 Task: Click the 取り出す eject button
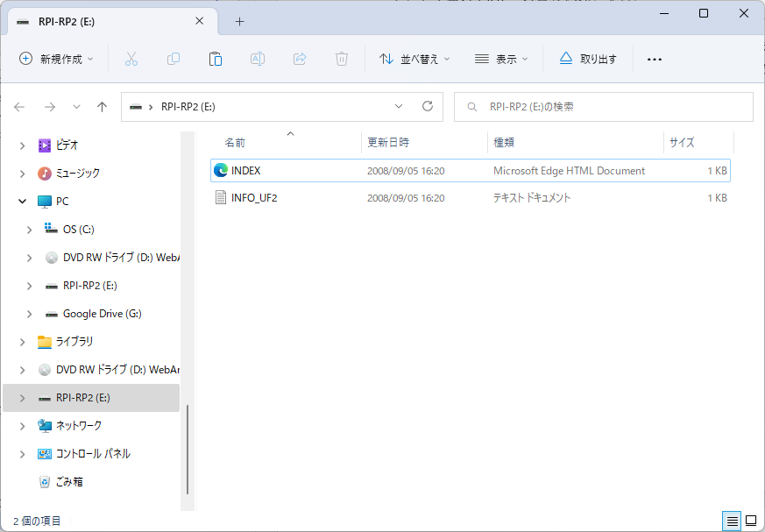point(588,59)
